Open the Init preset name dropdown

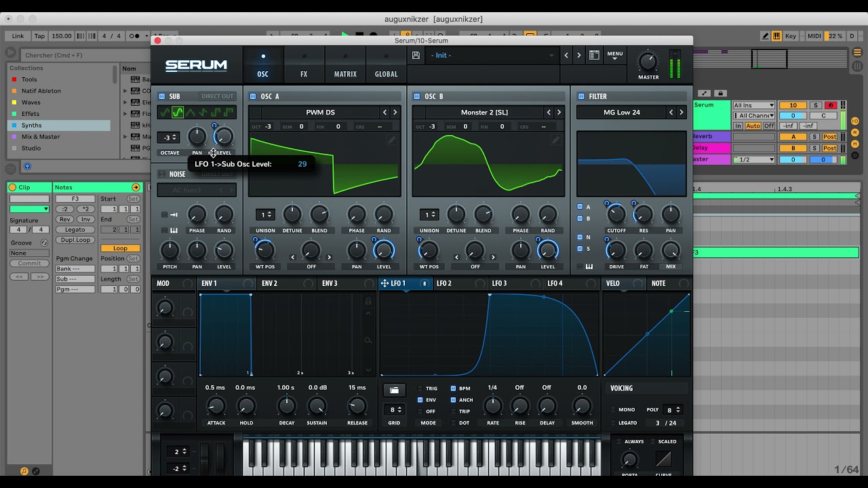tap(492, 56)
